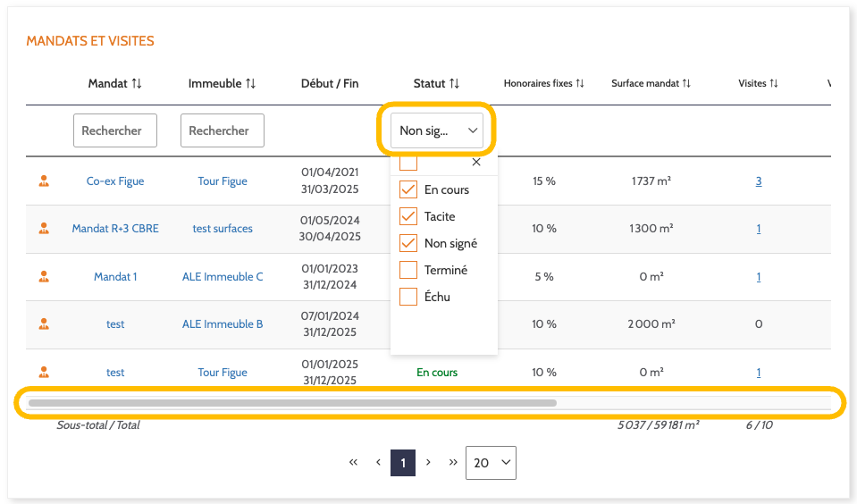857x504 pixels.
Task: Sort by the Statut column arrows
Action: 455,83
